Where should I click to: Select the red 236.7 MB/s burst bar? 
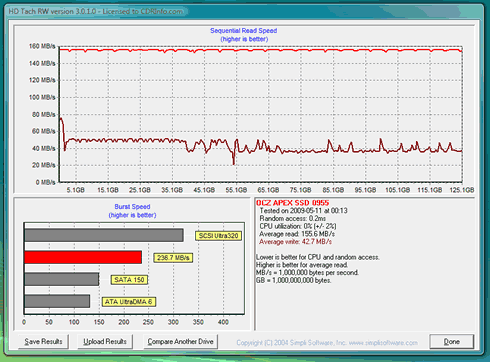[83, 257]
